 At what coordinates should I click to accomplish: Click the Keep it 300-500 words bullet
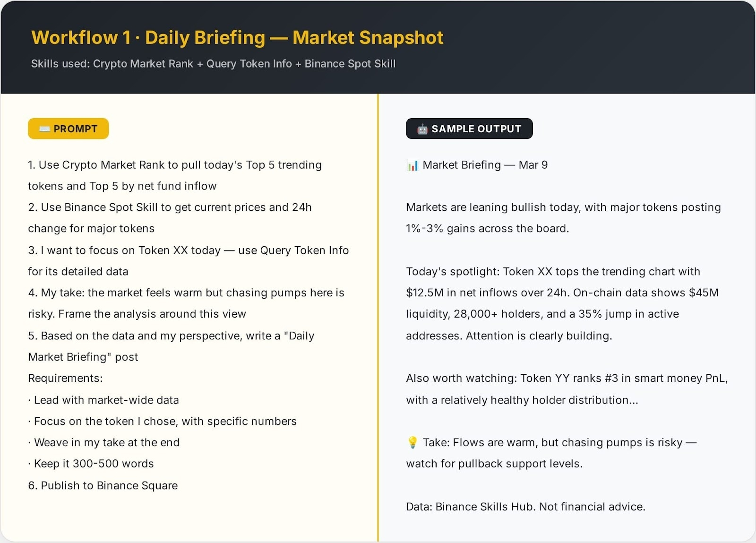(91, 464)
